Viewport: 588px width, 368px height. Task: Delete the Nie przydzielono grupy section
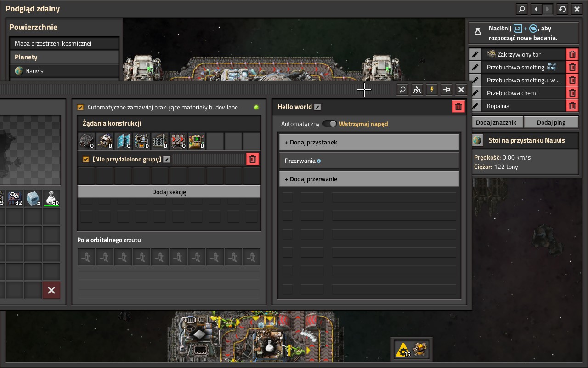[x=253, y=159]
